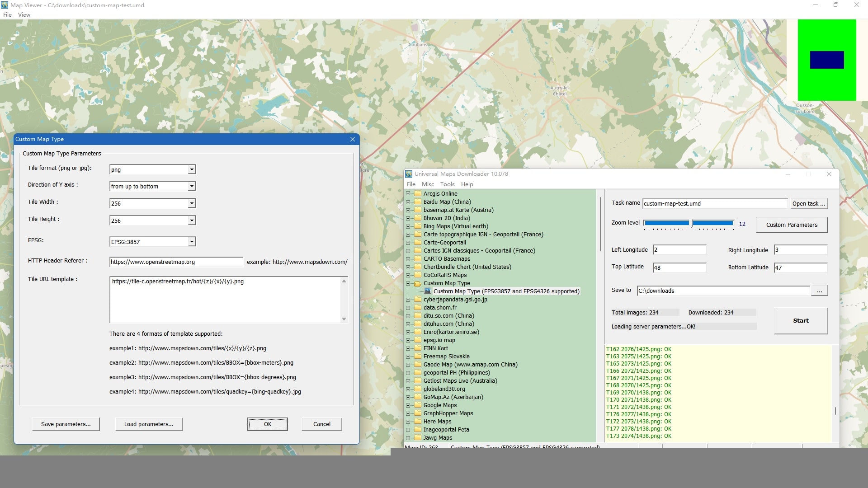Click the Save parameters button
868x488 pixels.
(66, 424)
